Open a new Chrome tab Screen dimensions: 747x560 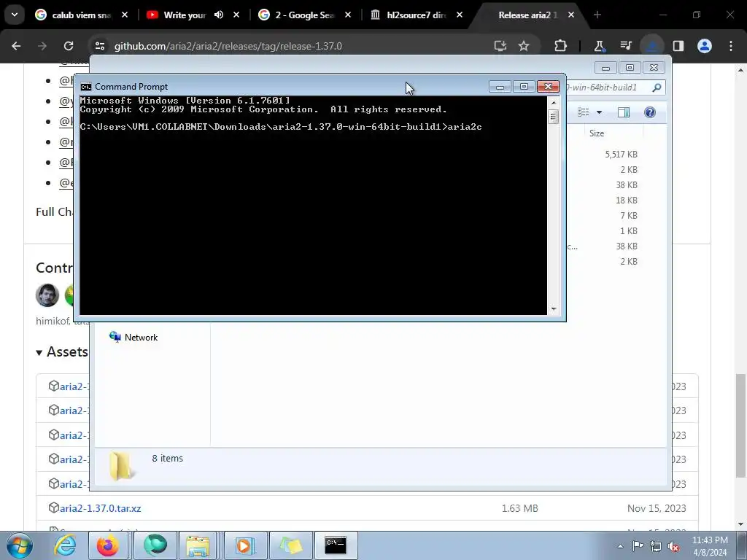tap(597, 15)
